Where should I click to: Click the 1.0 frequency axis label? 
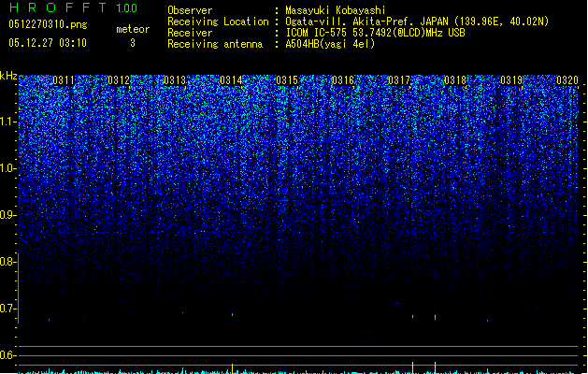[x=7, y=168]
